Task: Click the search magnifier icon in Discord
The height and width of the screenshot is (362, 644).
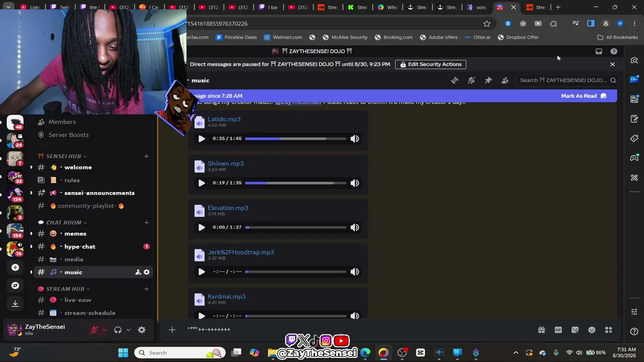Action: [613, 80]
